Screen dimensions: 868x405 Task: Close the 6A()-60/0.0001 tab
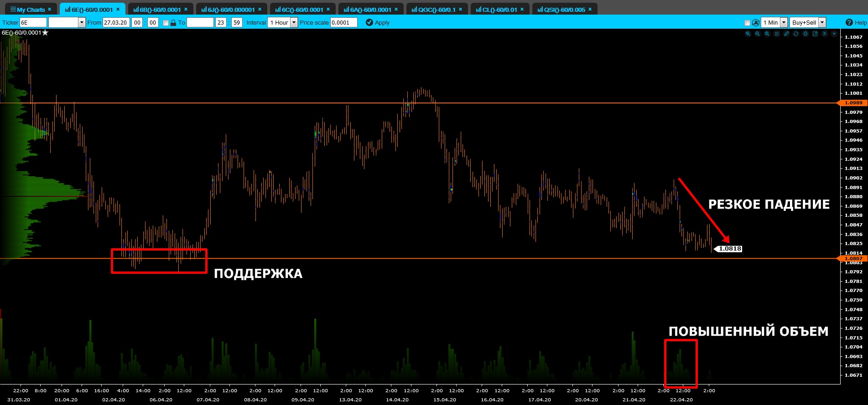396,10
